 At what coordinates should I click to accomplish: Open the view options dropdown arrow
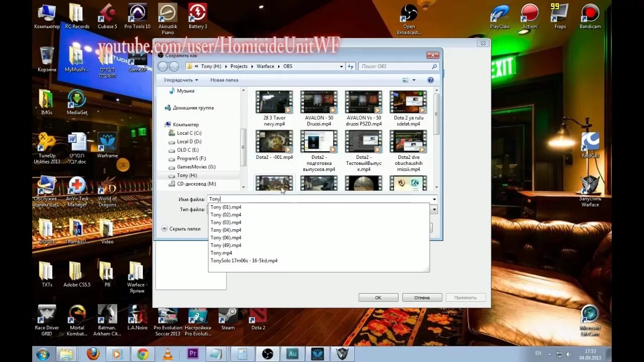click(414, 80)
